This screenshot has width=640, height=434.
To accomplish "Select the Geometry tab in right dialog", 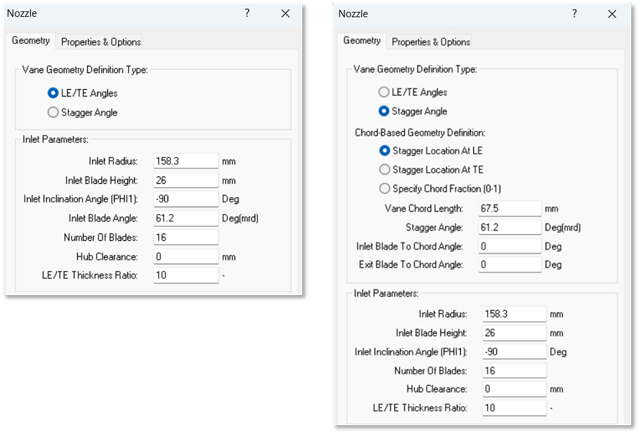I will pos(361,41).
